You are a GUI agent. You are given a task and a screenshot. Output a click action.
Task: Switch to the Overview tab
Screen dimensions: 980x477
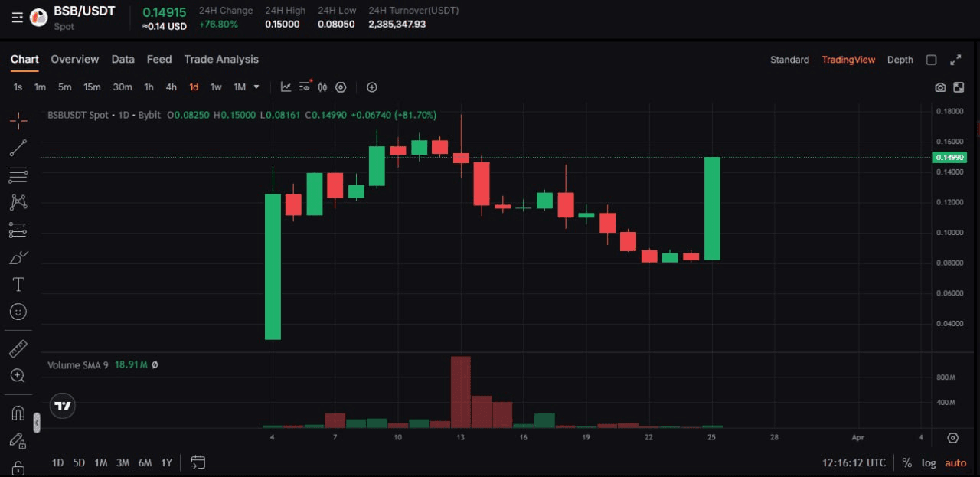pos(74,60)
